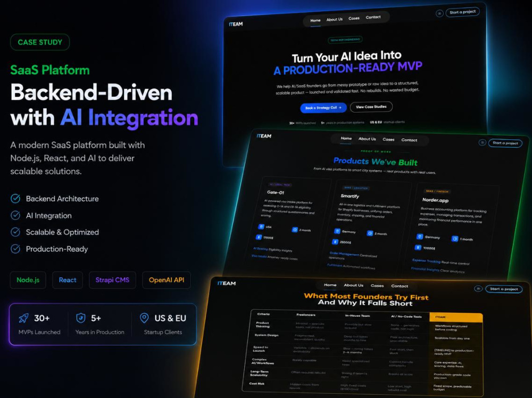Click the Products We've Built heading
This screenshot has height=398, width=532.
(376, 162)
